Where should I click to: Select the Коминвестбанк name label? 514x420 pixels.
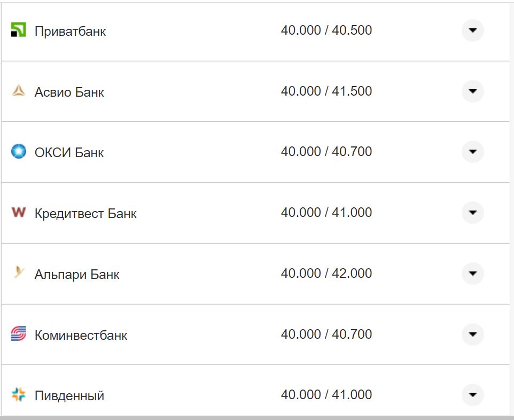tap(81, 336)
